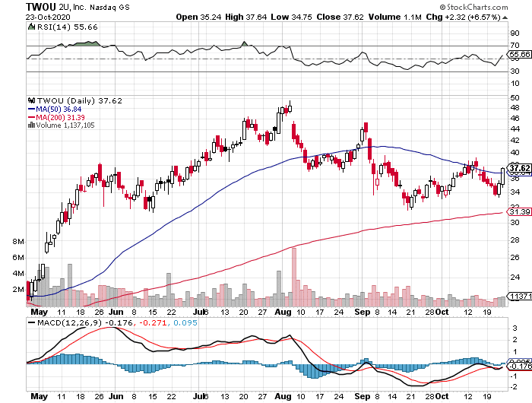Click the date 23-Oct-2020
This screenshot has height=403, width=532.
[48, 17]
